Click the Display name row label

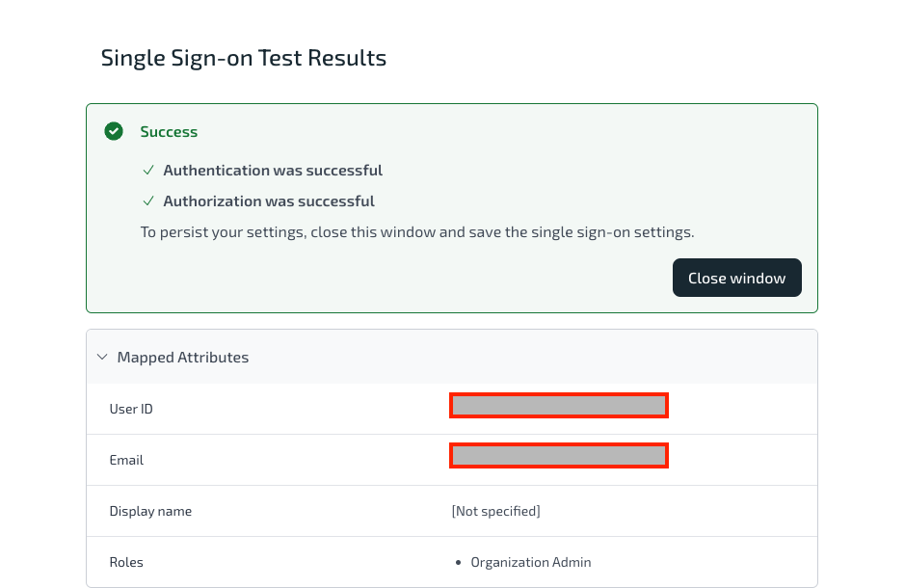point(150,511)
